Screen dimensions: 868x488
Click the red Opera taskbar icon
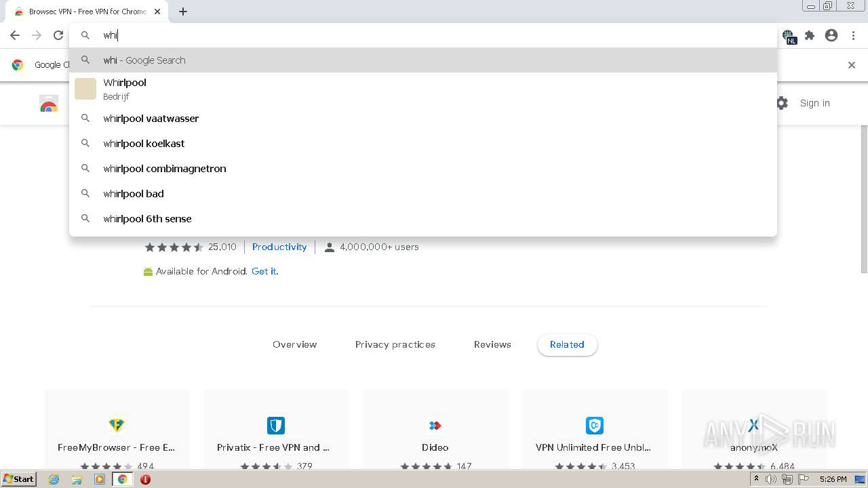(x=145, y=479)
